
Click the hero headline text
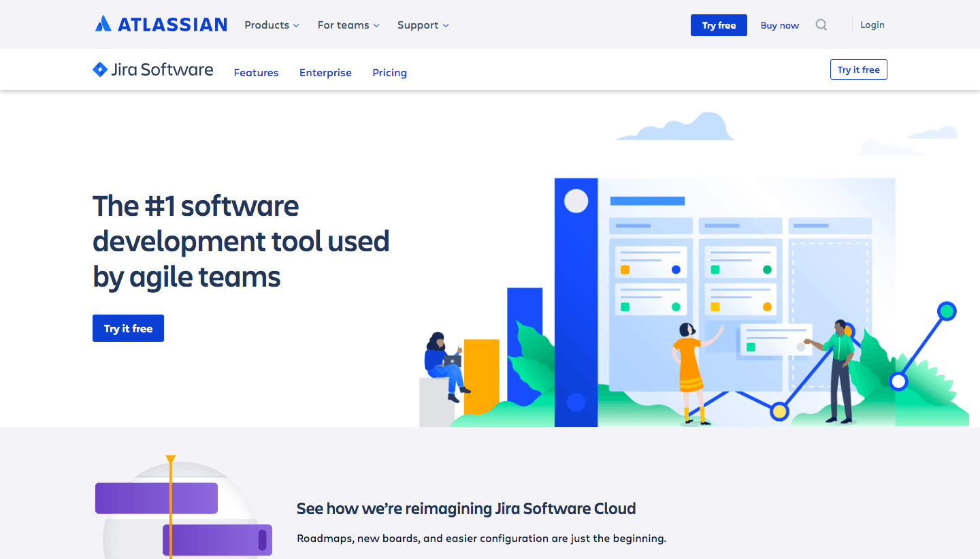point(241,241)
